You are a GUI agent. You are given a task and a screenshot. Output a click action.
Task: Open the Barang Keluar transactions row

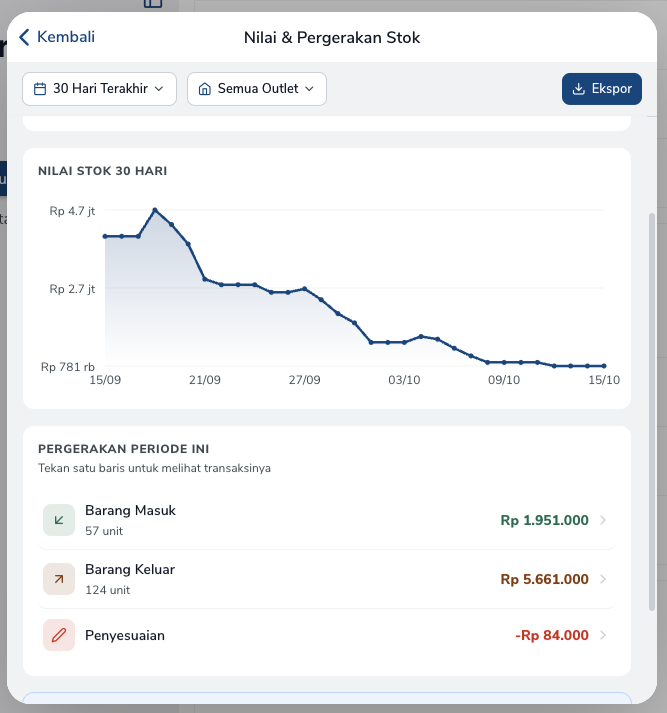[x=326, y=579]
